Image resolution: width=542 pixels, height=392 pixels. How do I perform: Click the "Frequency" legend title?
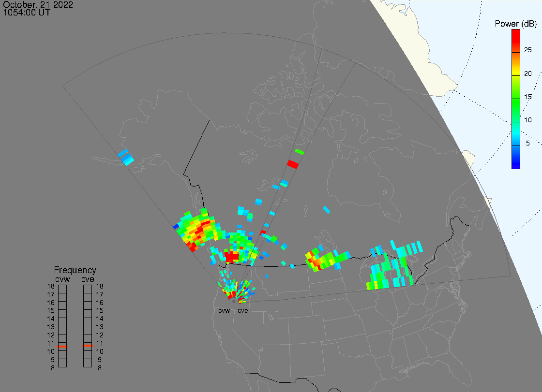click(x=75, y=270)
